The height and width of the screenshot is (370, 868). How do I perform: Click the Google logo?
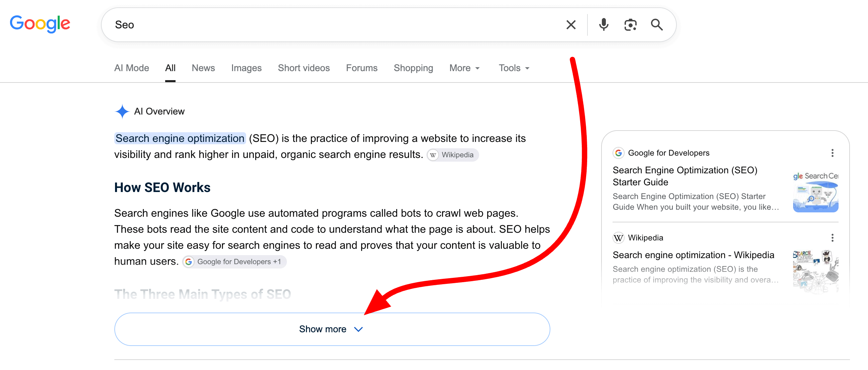pos(40,24)
